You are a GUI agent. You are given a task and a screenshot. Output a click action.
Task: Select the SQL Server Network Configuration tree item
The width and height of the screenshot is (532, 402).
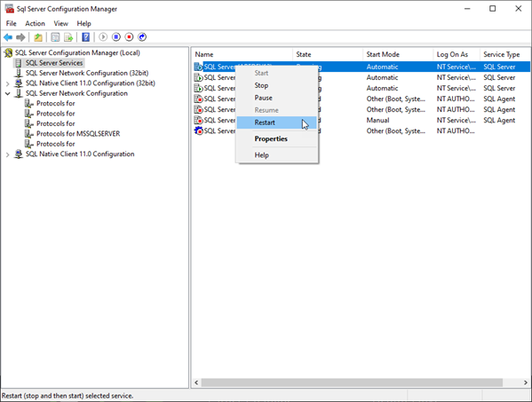click(x=76, y=93)
